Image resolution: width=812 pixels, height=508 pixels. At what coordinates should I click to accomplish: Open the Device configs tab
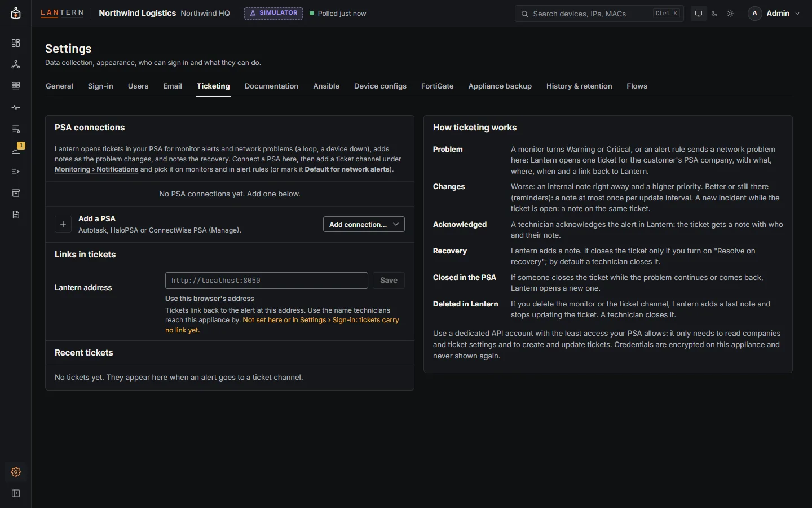pos(380,86)
